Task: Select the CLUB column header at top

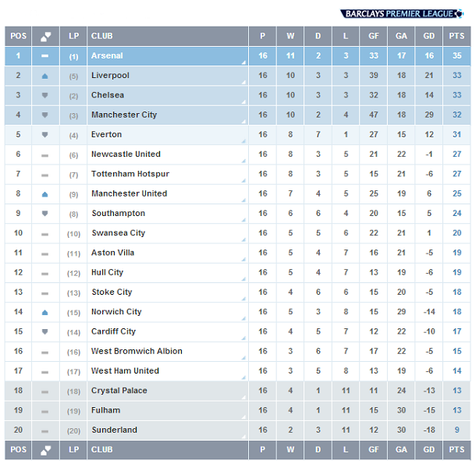Action: 168,36
